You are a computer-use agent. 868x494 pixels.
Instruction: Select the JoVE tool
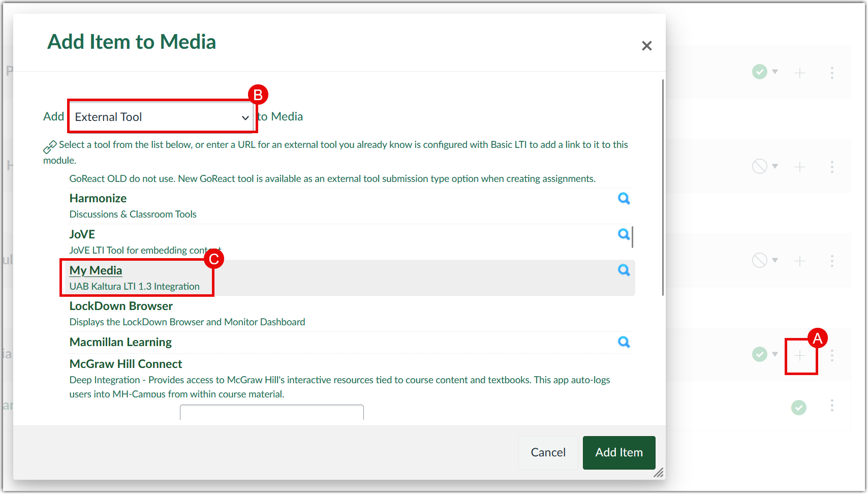tap(82, 234)
